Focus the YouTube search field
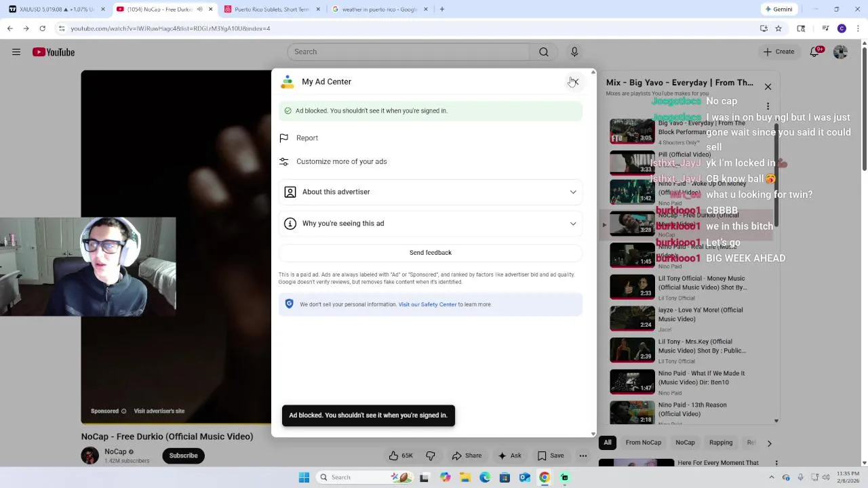The height and width of the screenshot is (488, 868). [x=408, y=52]
